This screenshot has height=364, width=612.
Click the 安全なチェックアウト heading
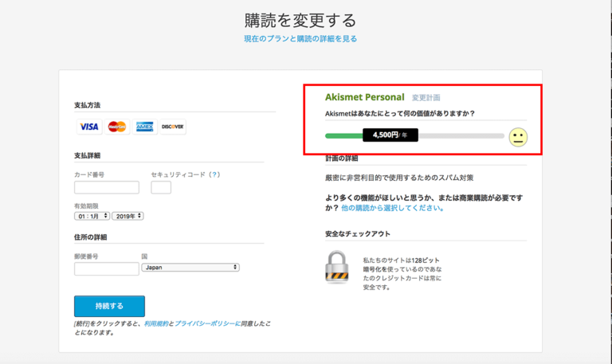click(x=358, y=233)
